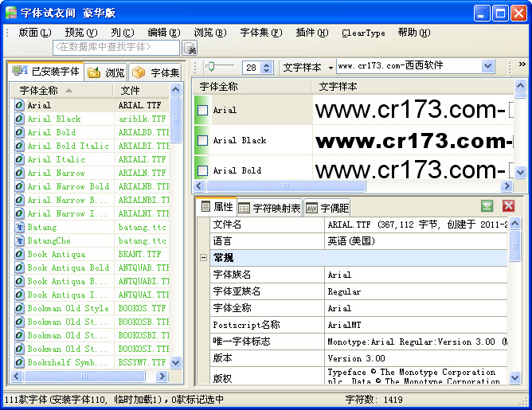
Task: Open the 预览(V) menu
Action: [x=80, y=33]
